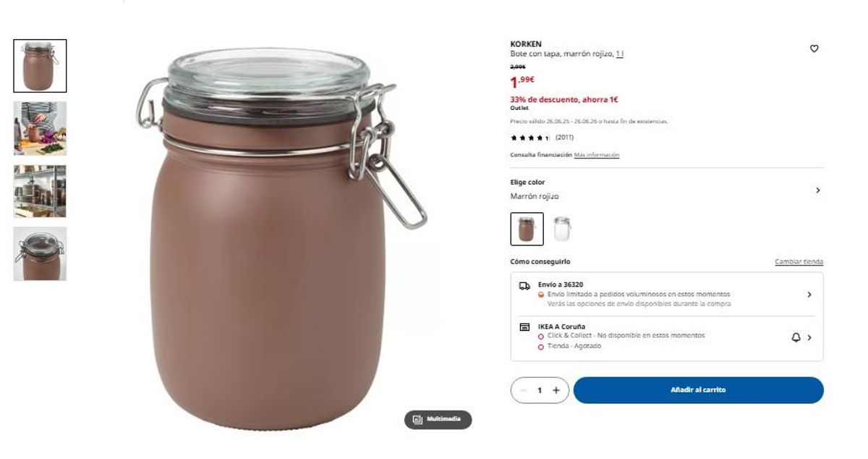The image size is (868, 459).
Task: Decrease quantity with the minus icon
Action: (x=523, y=390)
